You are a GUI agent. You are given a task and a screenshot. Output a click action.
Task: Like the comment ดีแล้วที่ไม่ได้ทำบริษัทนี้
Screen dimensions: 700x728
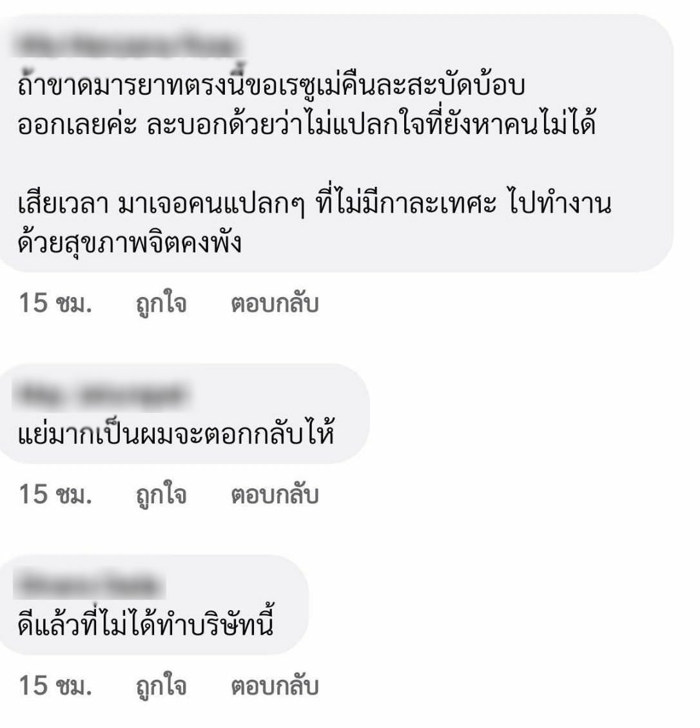tap(161, 687)
